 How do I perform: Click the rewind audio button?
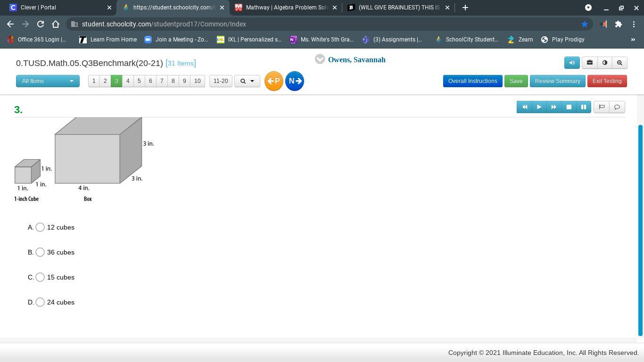524,107
